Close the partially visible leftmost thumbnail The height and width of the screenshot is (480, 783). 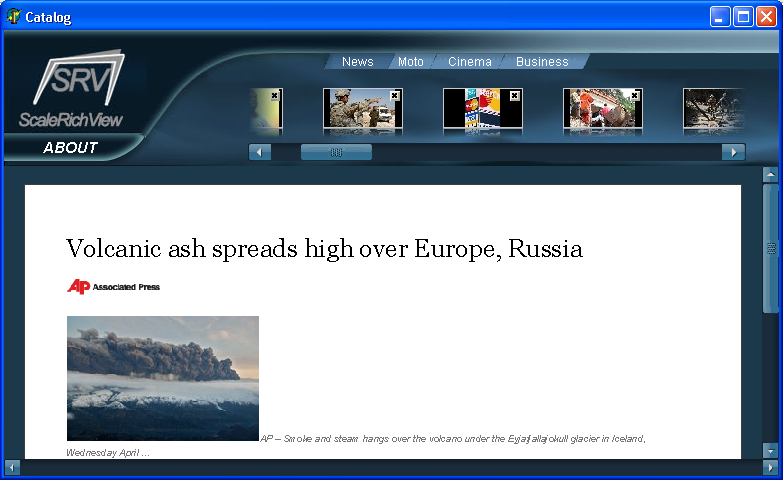(x=275, y=95)
